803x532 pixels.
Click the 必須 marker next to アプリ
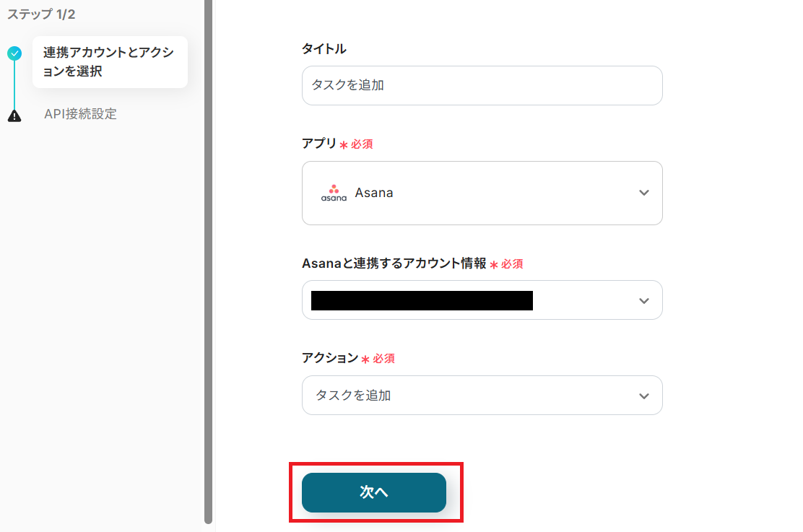coord(362,144)
